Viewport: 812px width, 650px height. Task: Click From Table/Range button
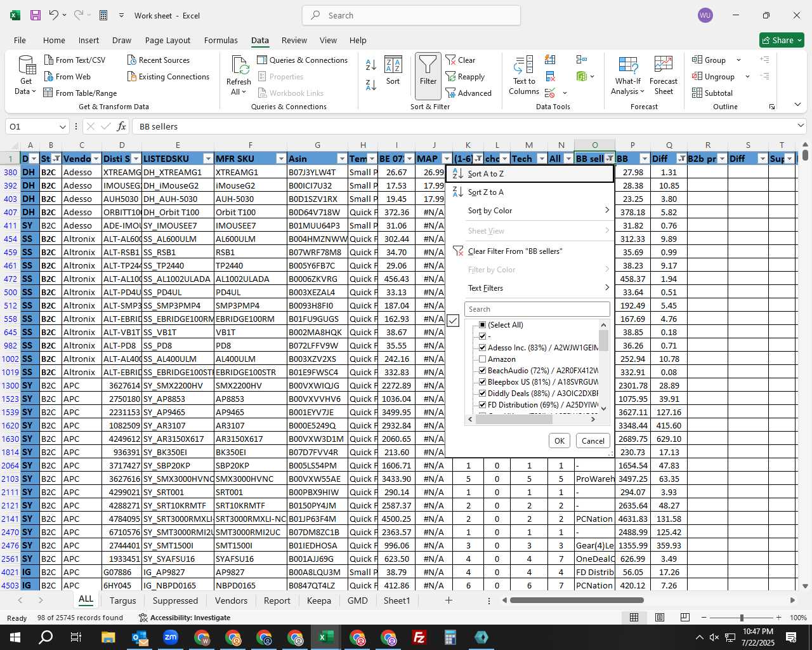point(80,93)
